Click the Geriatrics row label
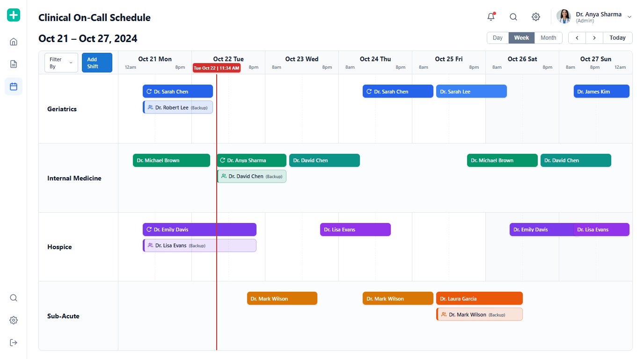Viewport: 644px width, 359px height. pyautogui.click(x=62, y=109)
